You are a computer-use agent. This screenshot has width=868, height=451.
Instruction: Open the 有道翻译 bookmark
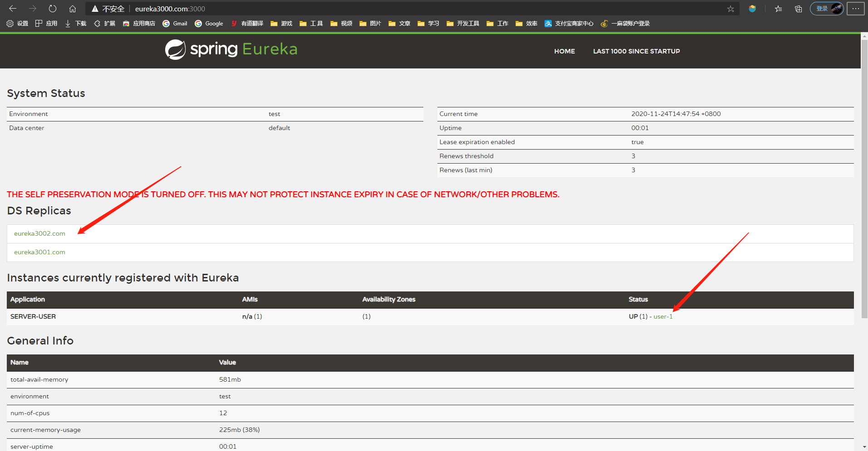pyautogui.click(x=247, y=24)
